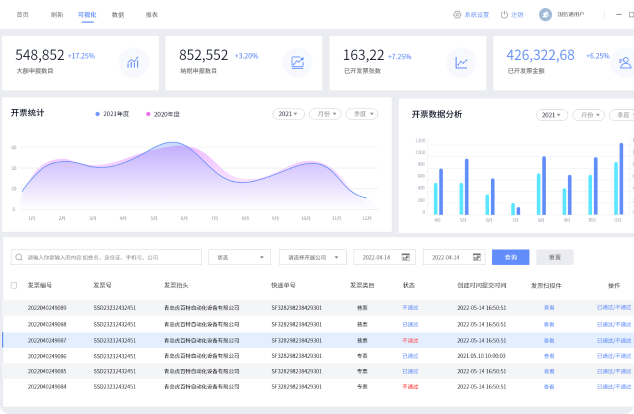
Task: Click the 系统设置 gear icon
Action: point(458,15)
